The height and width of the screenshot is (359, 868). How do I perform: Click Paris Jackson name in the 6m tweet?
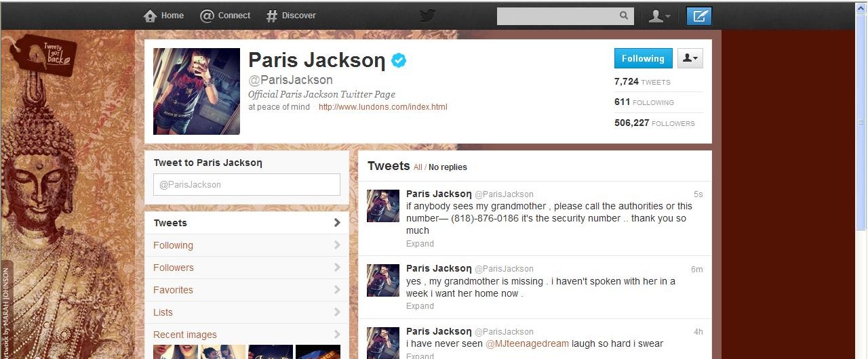[x=439, y=269]
